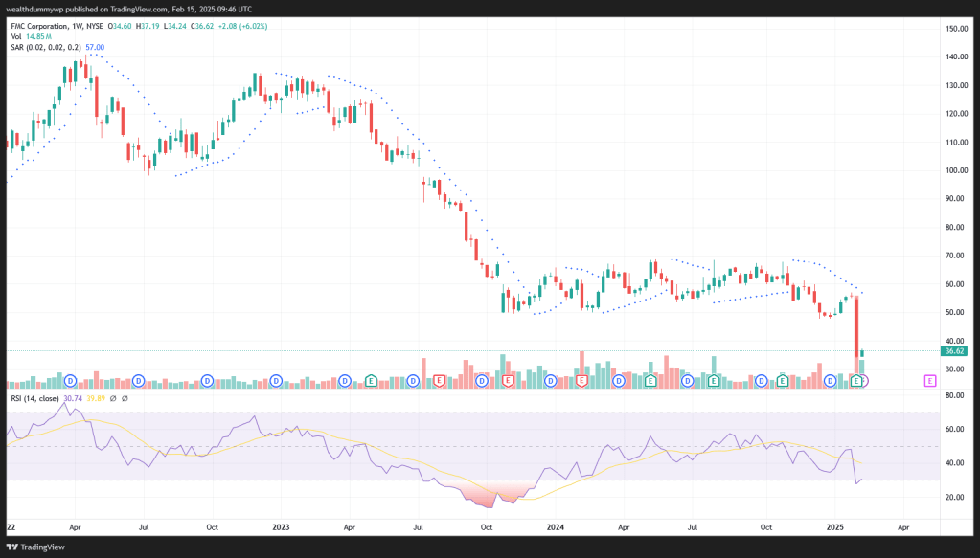Select the 2023 label on time axis
The height and width of the screenshot is (558, 980).
pos(281,527)
